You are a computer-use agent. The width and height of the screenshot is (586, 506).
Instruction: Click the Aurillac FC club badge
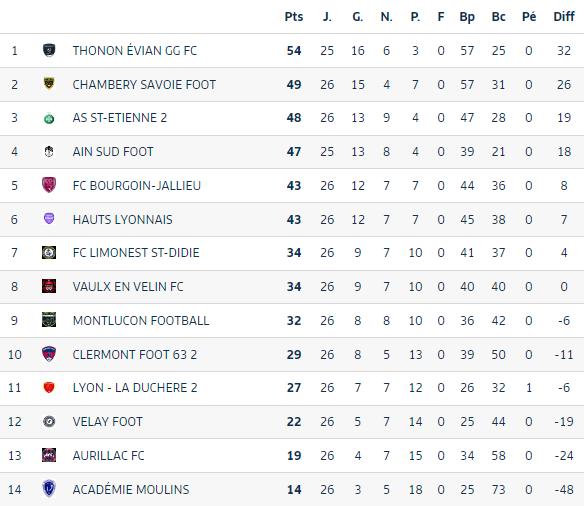49,456
